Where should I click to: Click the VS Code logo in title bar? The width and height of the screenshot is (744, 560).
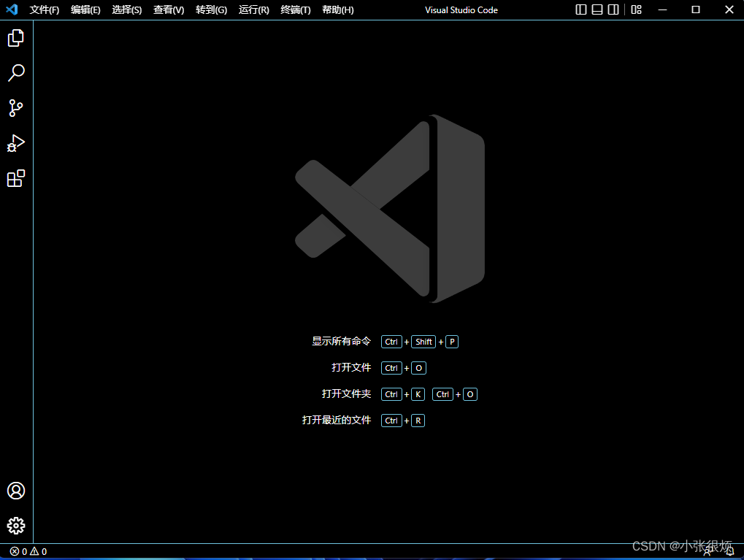pyautogui.click(x=12, y=9)
